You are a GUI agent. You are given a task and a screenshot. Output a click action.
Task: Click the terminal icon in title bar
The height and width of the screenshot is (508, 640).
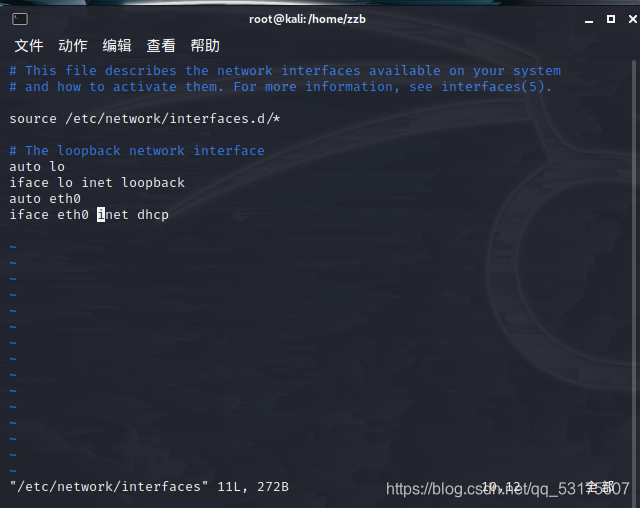click(20, 19)
